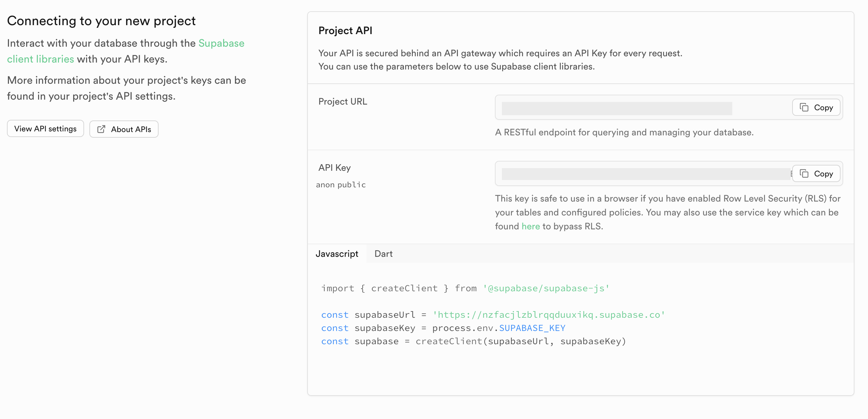Switch to the Dart tab

[x=383, y=254]
